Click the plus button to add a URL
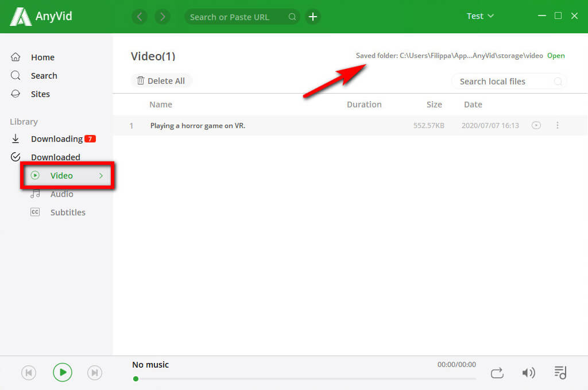 point(313,17)
